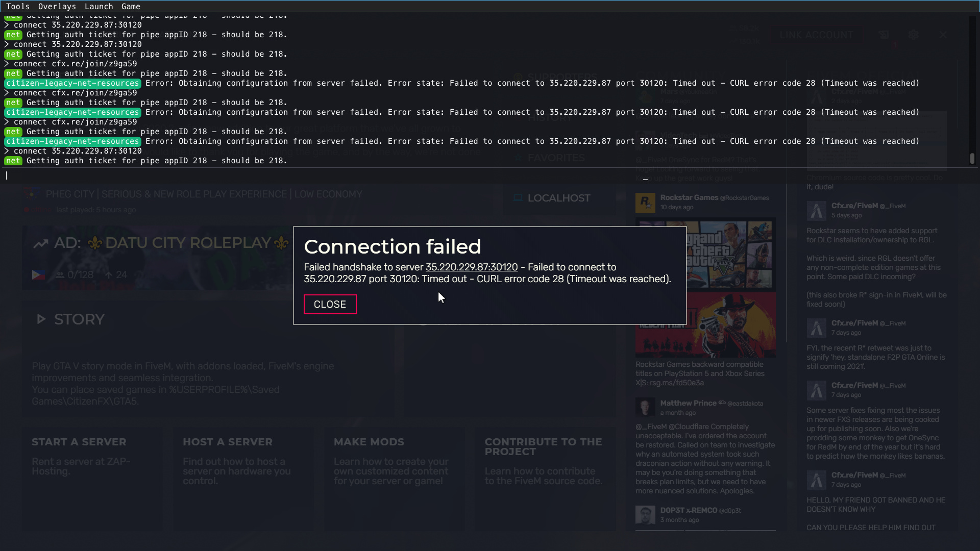This screenshot has height=551, width=980.
Task: Open the rsg.ms/fd50e3a link
Action: click(x=676, y=383)
